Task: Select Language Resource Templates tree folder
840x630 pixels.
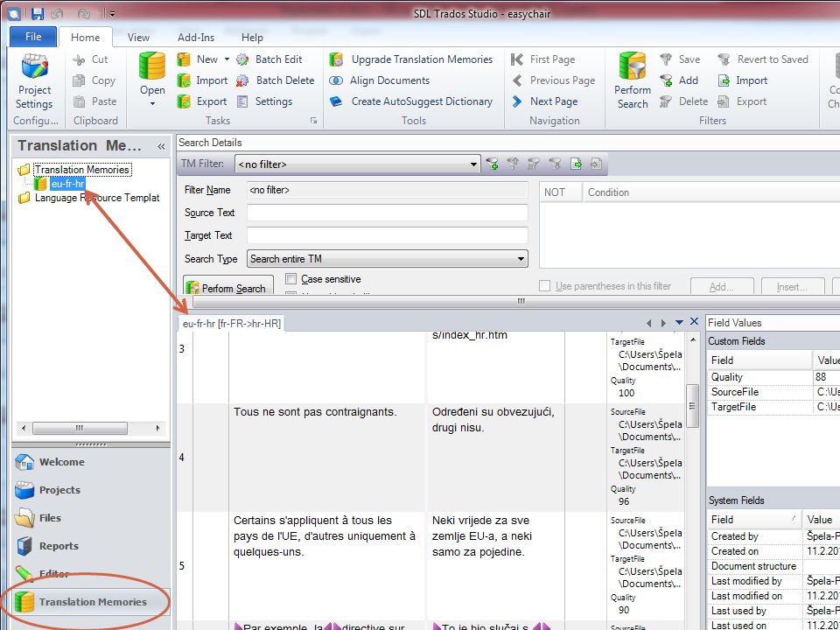Action: click(x=97, y=198)
